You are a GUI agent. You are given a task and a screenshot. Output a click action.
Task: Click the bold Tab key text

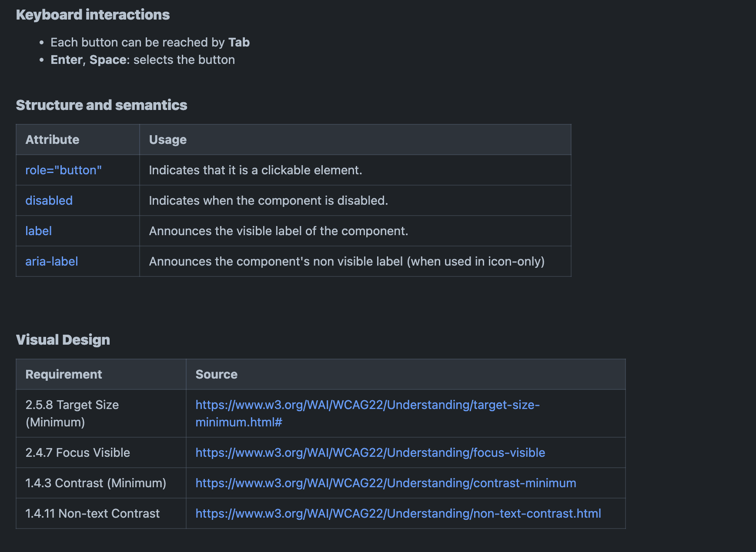coord(239,42)
